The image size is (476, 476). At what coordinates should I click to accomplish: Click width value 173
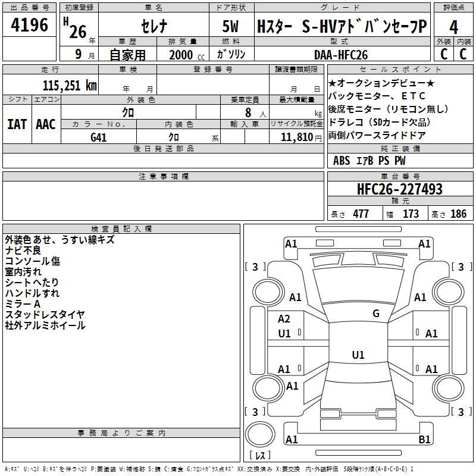[x=411, y=214]
